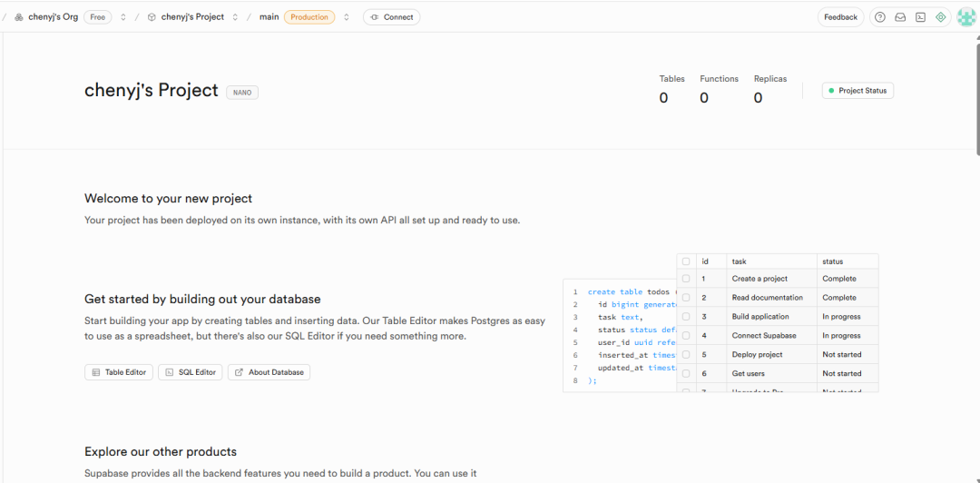
Task: Click the Connect button
Action: [x=391, y=17]
